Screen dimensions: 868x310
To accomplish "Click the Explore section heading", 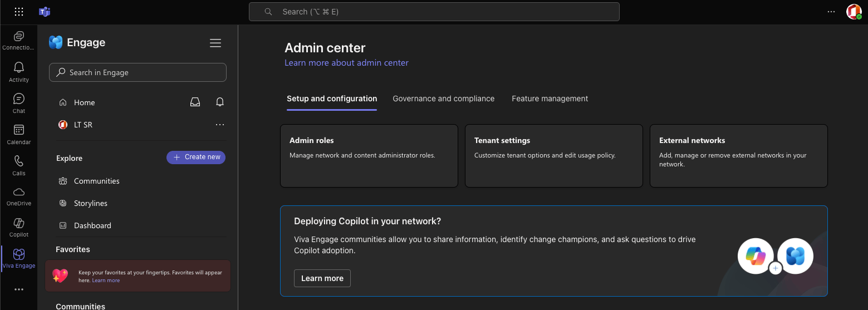I will 69,158.
